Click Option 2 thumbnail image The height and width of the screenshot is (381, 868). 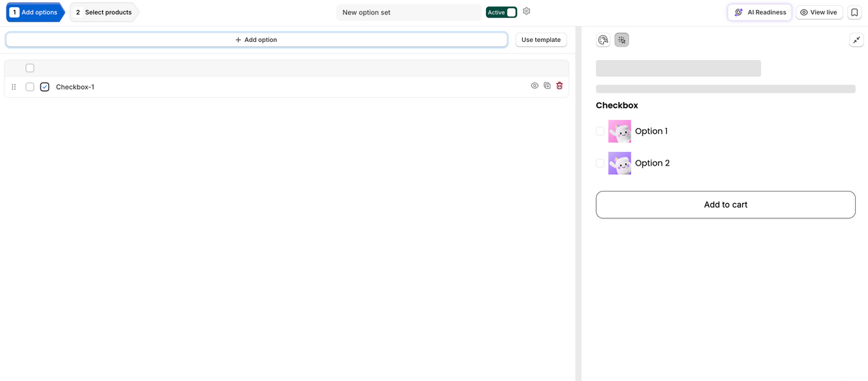[x=620, y=163]
